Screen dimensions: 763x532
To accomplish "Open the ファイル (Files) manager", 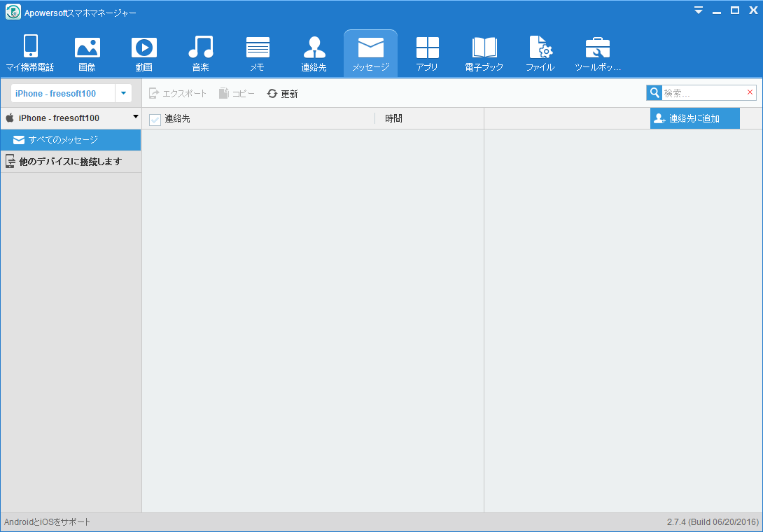I will tap(540, 52).
